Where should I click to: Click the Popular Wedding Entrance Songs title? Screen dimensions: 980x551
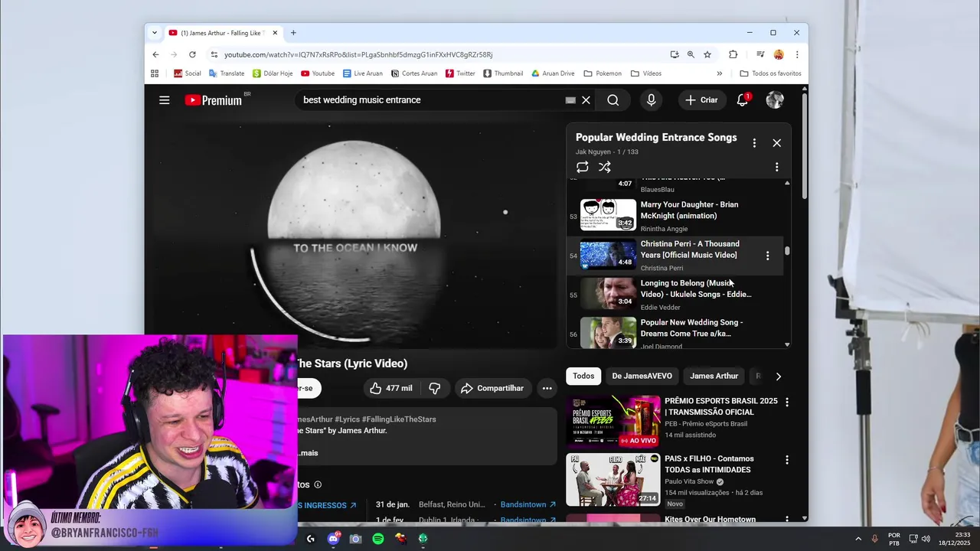tap(656, 138)
